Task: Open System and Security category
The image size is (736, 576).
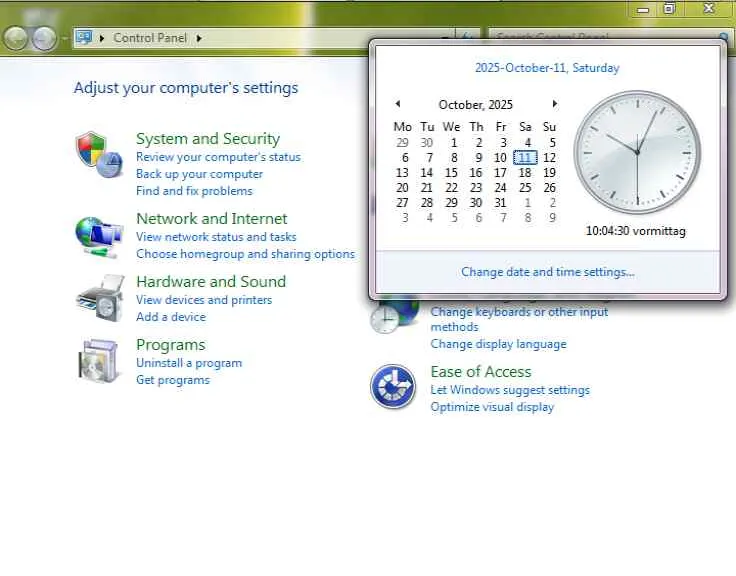Action: (x=208, y=138)
